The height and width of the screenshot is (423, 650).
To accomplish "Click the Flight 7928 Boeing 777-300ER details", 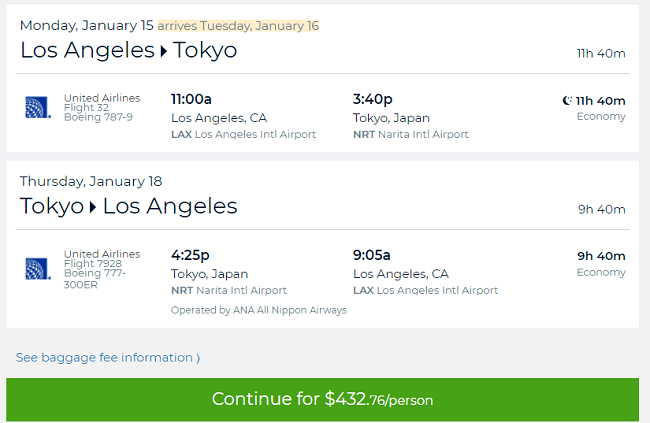I will 102,269.
